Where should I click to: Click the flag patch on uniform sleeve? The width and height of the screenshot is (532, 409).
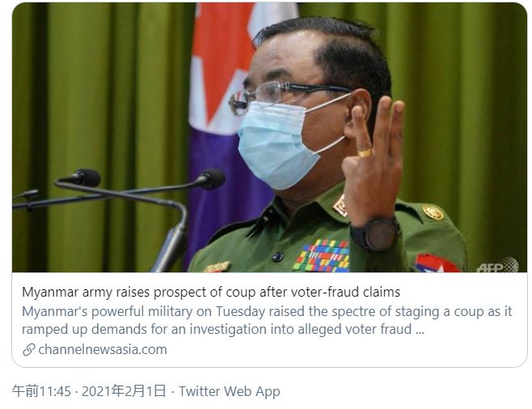pyautogui.click(x=437, y=264)
